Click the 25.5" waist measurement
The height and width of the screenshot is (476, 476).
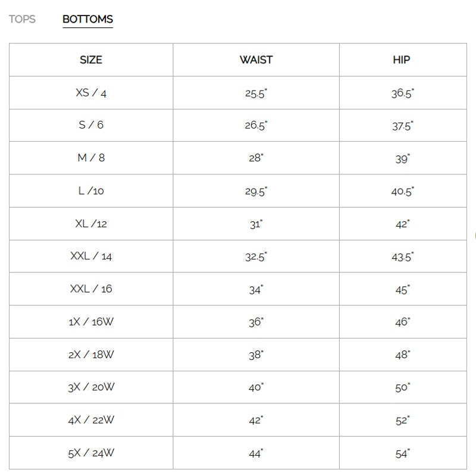click(x=256, y=93)
